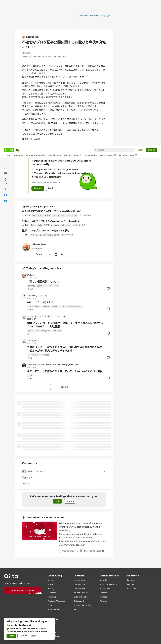161x644 pixels.
Task: Open the Organization tab
Action: tap(91, 155)
